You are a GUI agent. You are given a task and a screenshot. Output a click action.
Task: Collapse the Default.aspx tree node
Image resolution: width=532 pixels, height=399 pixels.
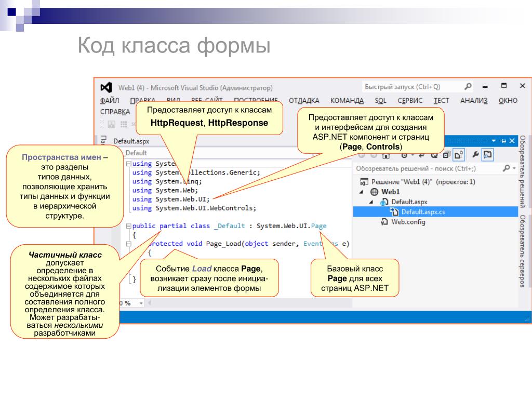coord(371,202)
